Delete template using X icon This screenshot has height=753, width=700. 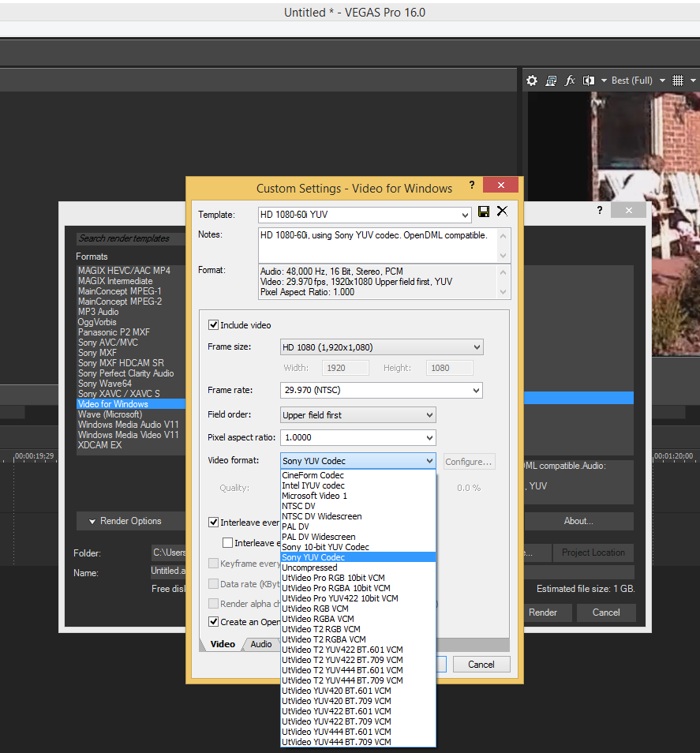[502, 212]
